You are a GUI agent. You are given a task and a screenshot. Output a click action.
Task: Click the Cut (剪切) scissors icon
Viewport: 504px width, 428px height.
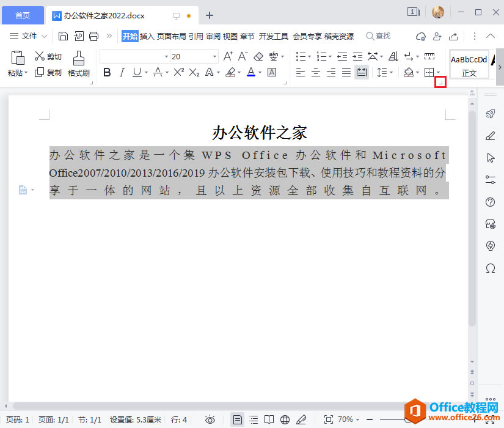(40, 57)
